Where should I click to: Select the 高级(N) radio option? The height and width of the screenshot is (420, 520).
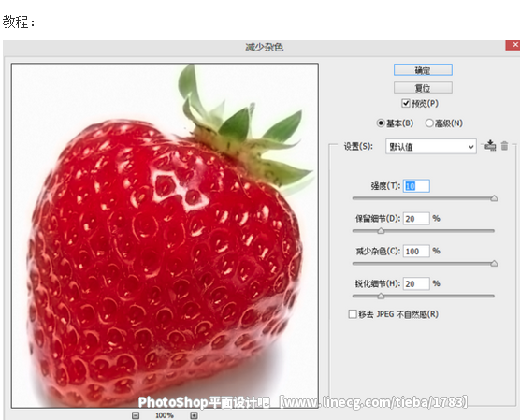pyautogui.click(x=429, y=123)
